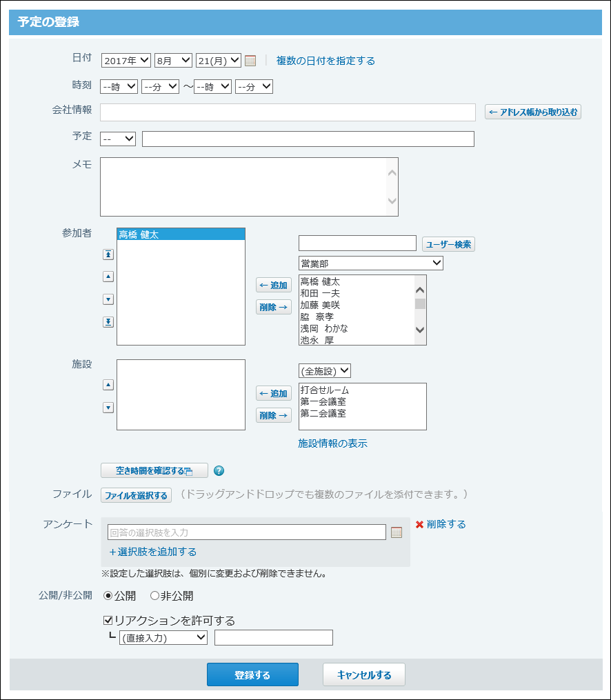Click user list scrollbar down arrow
Screen dimensions: 611x700
420,330
